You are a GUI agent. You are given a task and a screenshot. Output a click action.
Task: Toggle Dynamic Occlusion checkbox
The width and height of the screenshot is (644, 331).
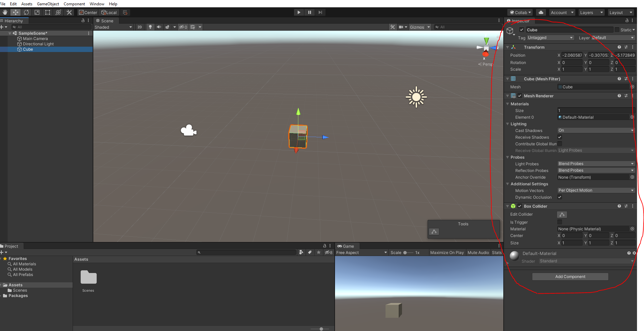coord(560,197)
